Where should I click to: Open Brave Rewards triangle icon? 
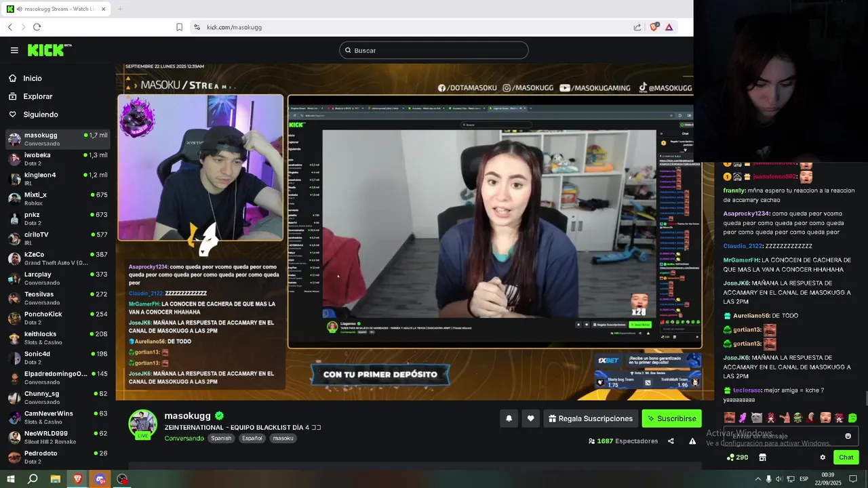point(669,27)
